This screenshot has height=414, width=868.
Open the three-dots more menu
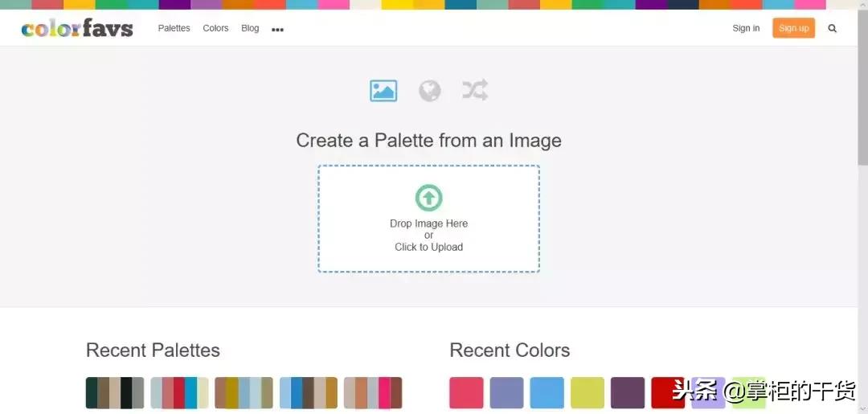[277, 30]
